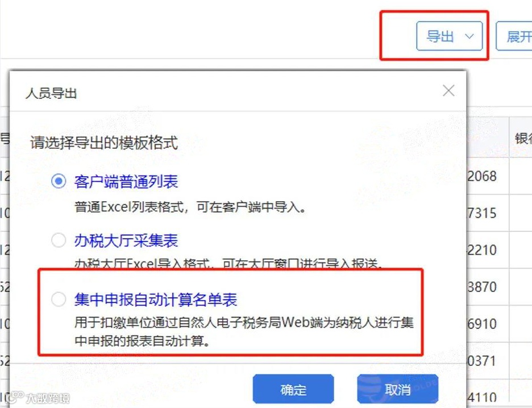The image size is (532, 408).
Task: Select the 办税大厅采集表 radio button
Action: point(59,240)
